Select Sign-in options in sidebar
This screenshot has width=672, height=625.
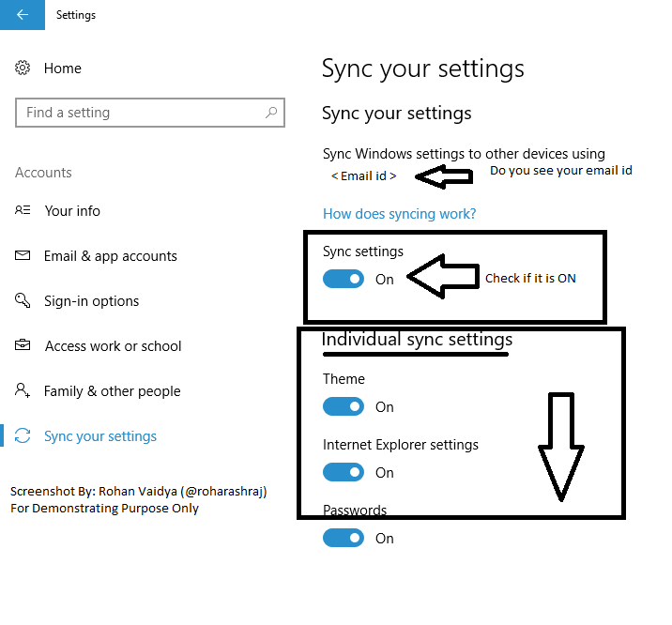[92, 301]
